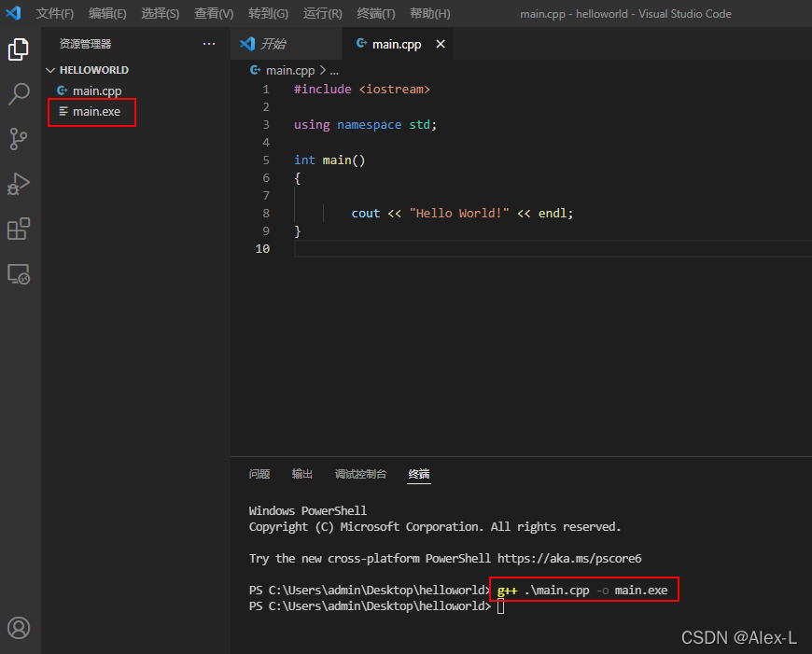Switch to the 输出 panel tab

pos(301,474)
